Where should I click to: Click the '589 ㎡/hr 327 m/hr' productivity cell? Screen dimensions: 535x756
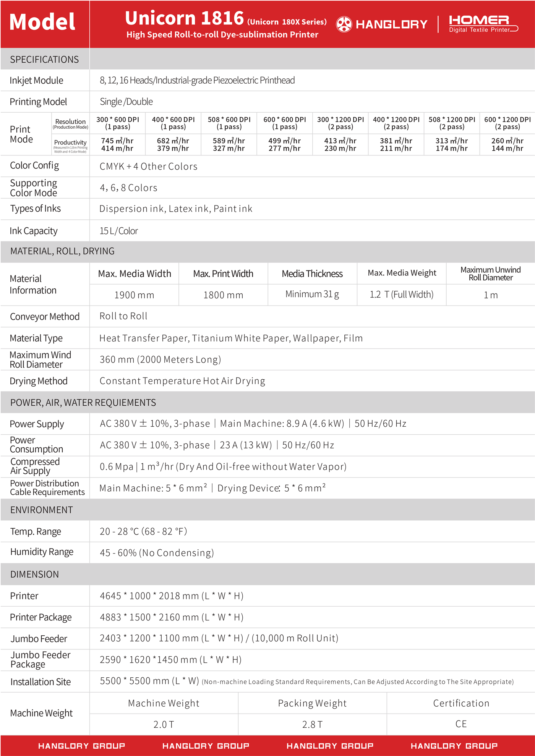(x=229, y=144)
